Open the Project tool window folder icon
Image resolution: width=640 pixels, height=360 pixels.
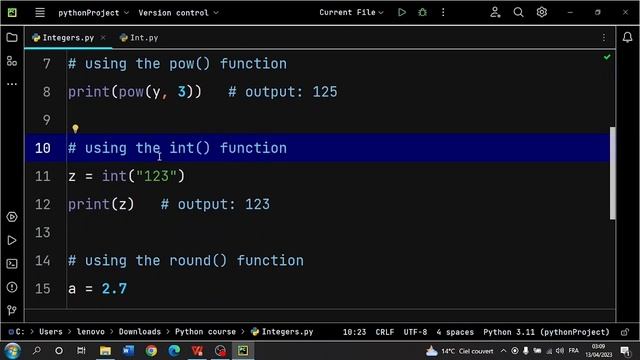tap(12, 38)
